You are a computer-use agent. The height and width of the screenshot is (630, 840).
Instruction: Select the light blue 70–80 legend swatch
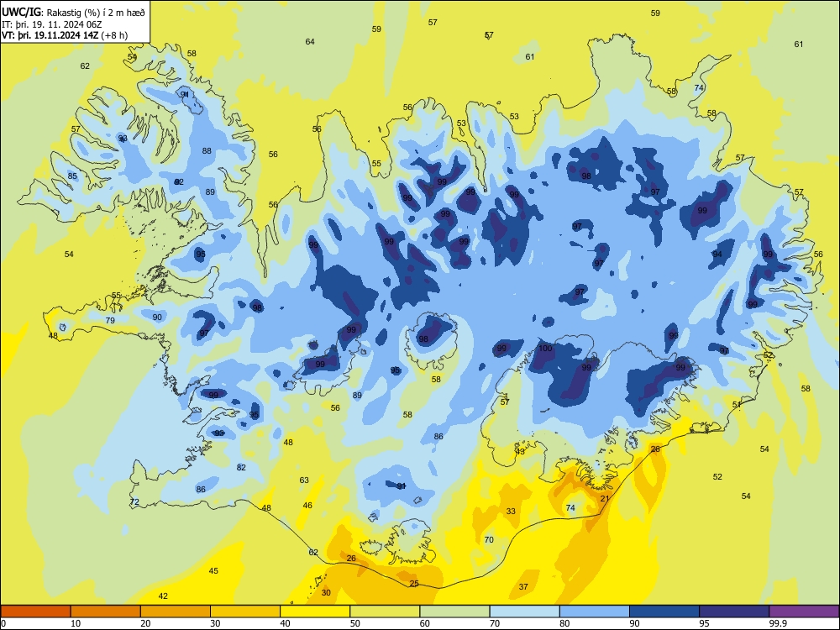[x=524, y=612]
